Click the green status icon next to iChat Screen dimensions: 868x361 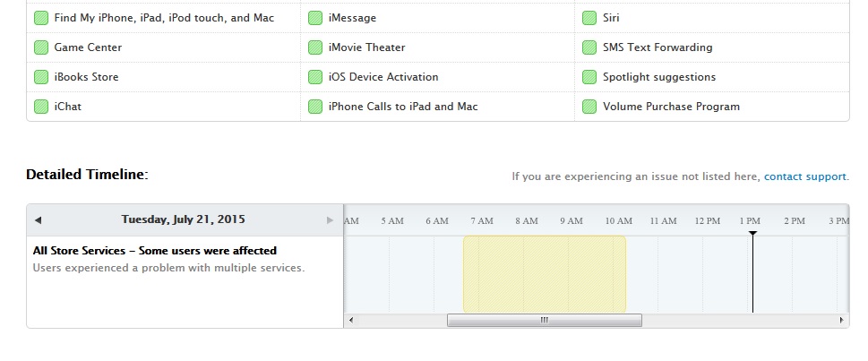tap(41, 107)
